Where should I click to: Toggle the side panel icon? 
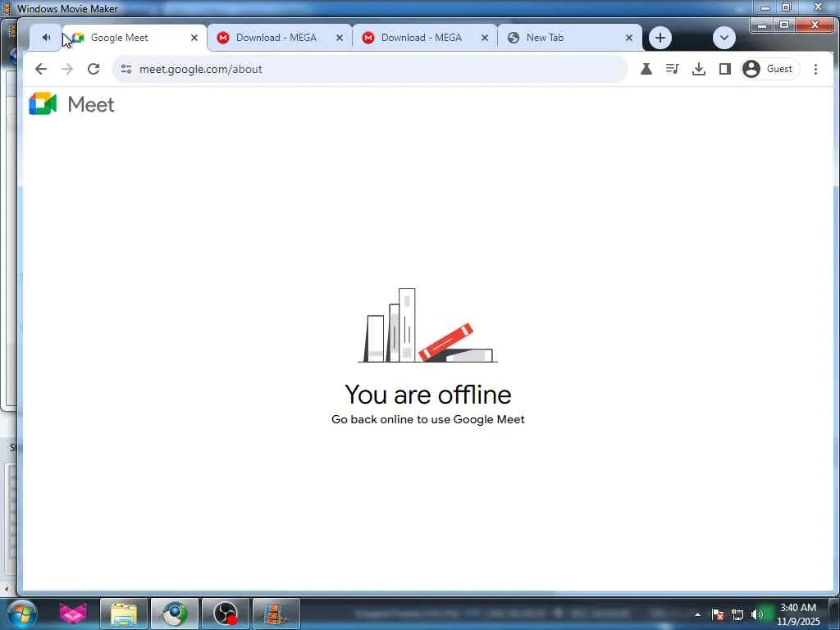(x=725, y=69)
